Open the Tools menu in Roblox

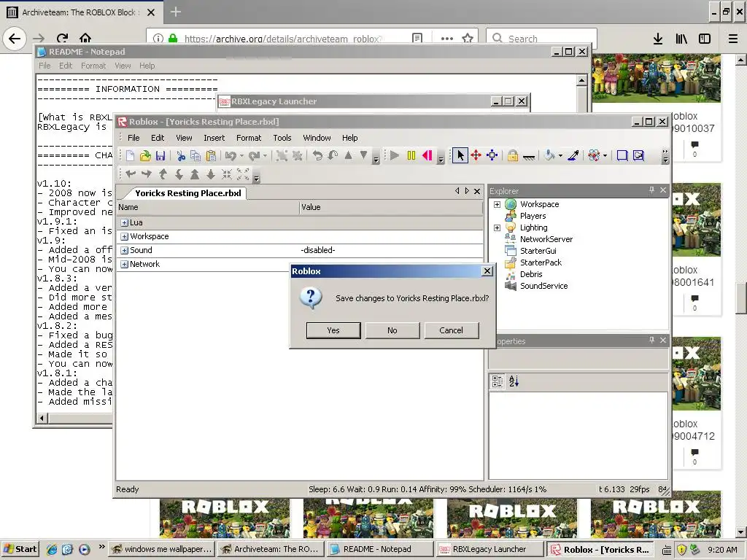[x=282, y=138]
